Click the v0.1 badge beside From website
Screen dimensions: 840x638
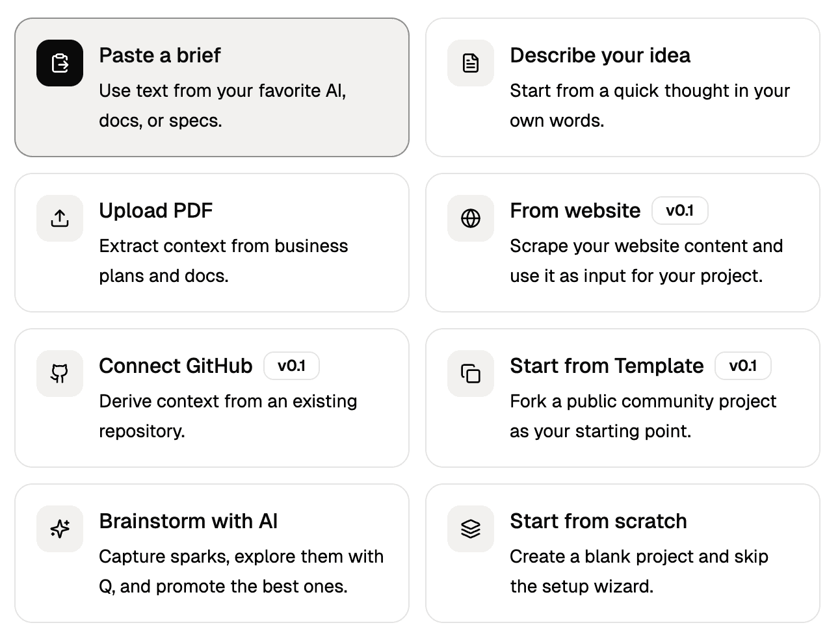click(x=679, y=211)
